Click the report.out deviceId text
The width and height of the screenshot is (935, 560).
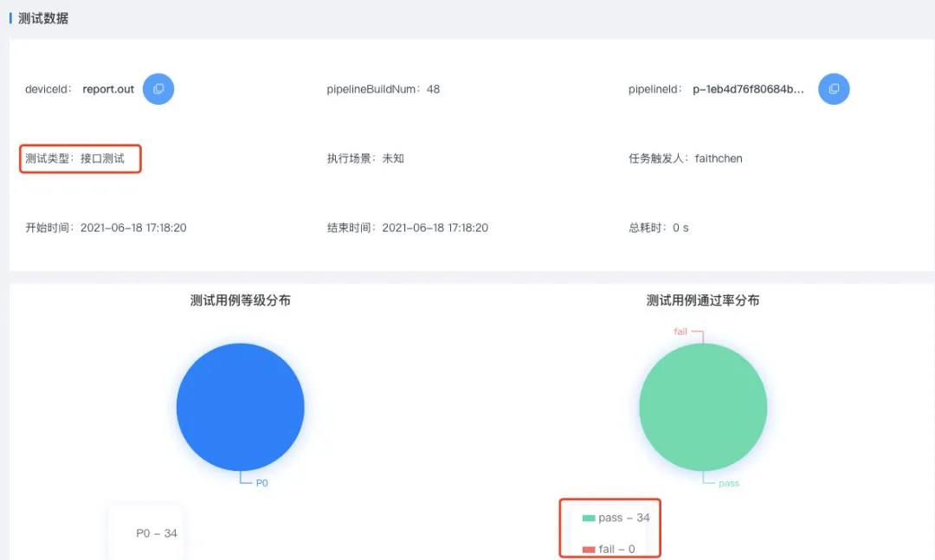(108, 89)
